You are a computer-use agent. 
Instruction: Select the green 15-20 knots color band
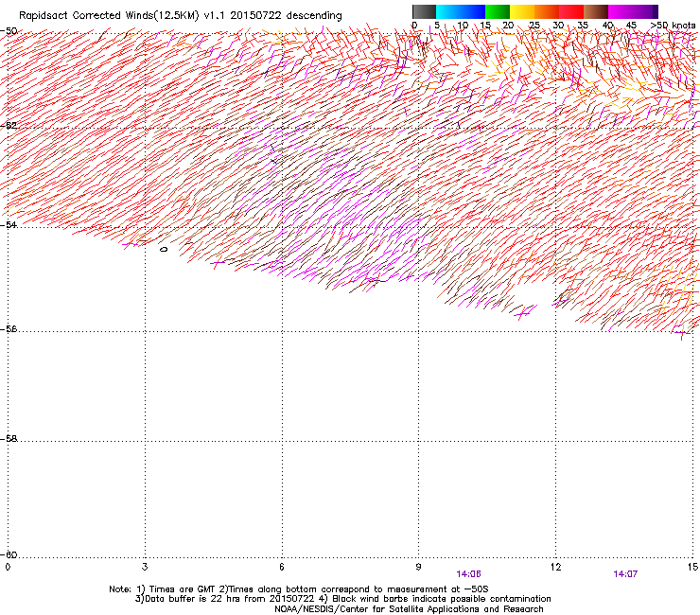pyautogui.click(x=498, y=11)
